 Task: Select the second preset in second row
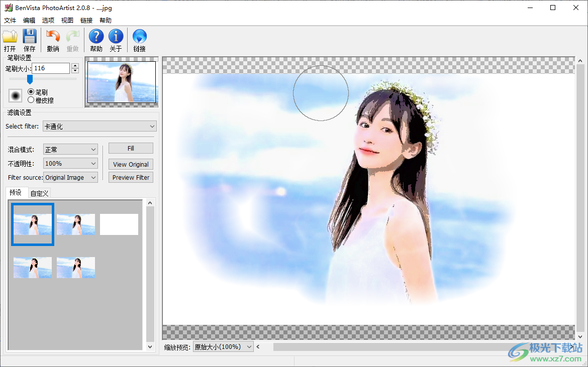(76, 268)
